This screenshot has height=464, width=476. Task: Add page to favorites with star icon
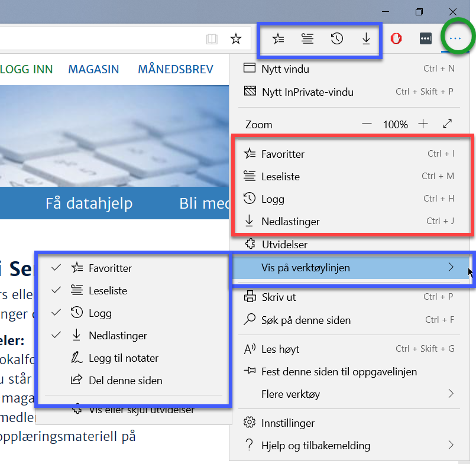tap(236, 39)
